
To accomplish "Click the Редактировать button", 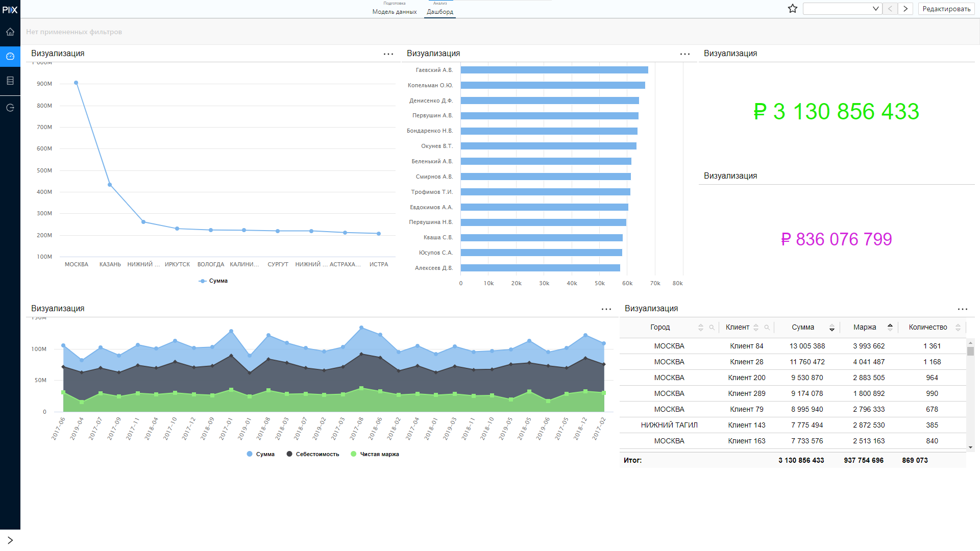I will coord(946,9).
